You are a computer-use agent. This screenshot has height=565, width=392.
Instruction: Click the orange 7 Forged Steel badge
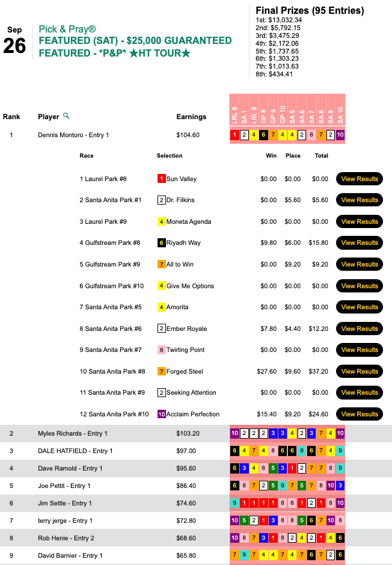[x=161, y=371]
